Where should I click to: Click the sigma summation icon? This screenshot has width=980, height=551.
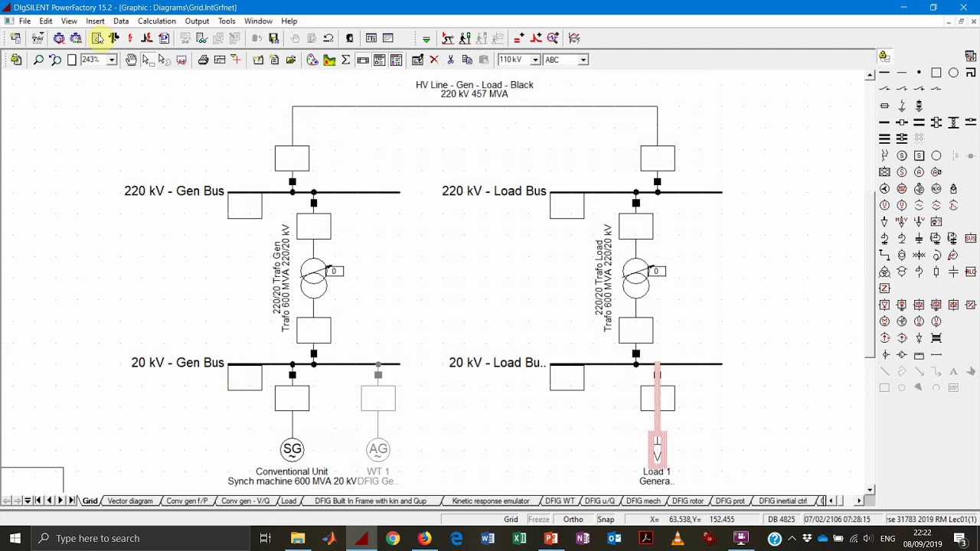coord(345,60)
